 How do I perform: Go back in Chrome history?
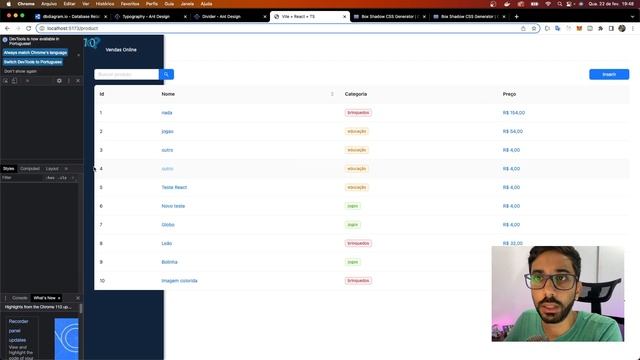click(x=7, y=28)
